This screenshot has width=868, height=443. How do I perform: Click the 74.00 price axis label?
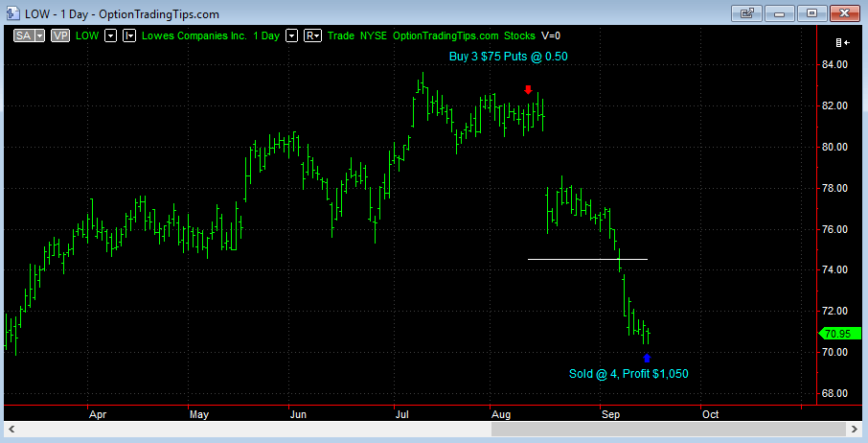click(x=834, y=269)
